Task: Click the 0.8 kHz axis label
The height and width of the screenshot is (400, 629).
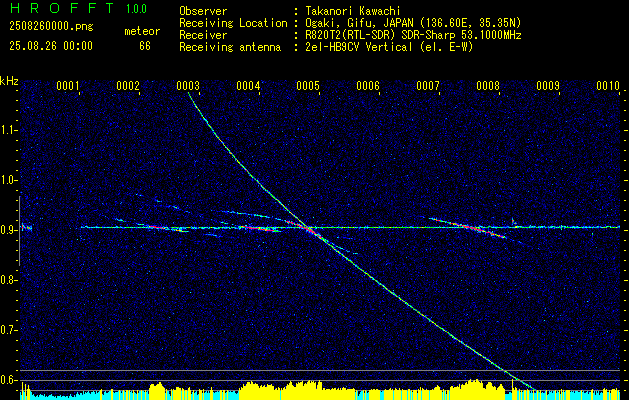Action: (8, 280)
